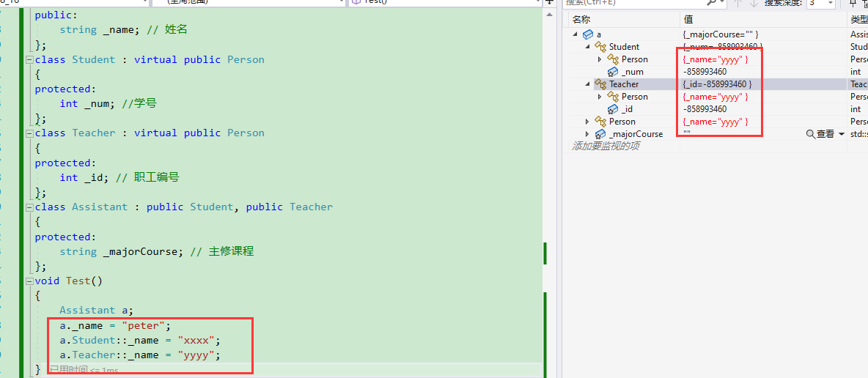Click the -858993460 value in the _id row
The height and width of the screenshot is (378, 868).
coord(705,109)
